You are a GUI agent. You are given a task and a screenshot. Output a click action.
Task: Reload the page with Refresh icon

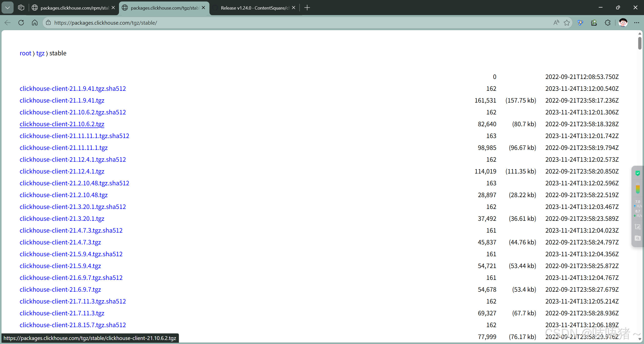click(x=21, y=23)
